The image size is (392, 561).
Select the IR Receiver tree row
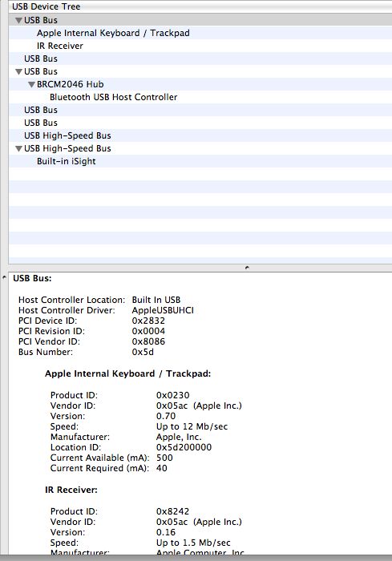pos(200,46)
